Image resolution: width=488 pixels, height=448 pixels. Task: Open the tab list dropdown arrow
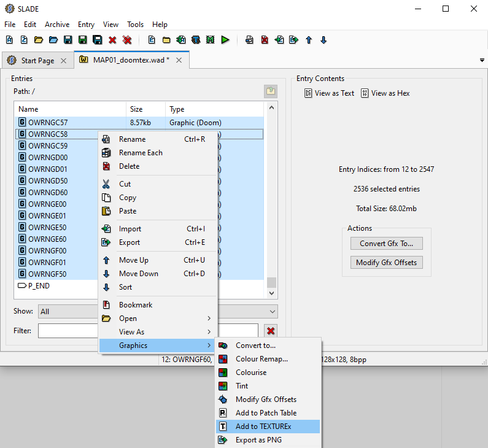481,60
